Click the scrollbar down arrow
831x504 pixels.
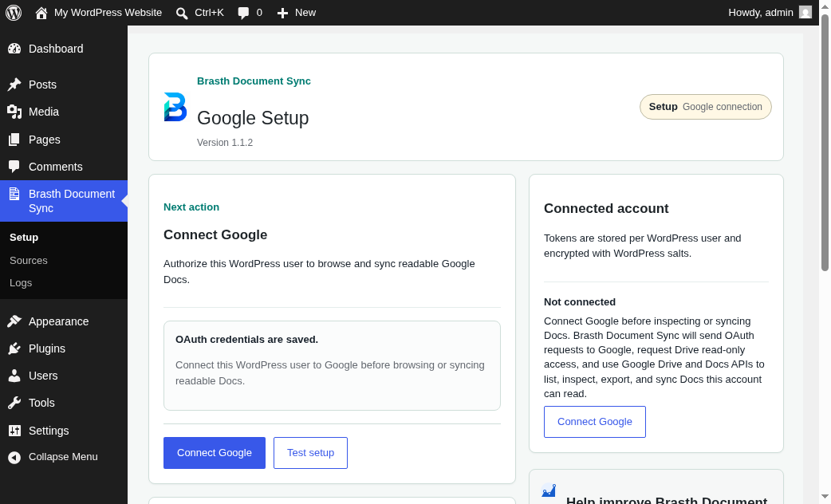tap(825, 497)
